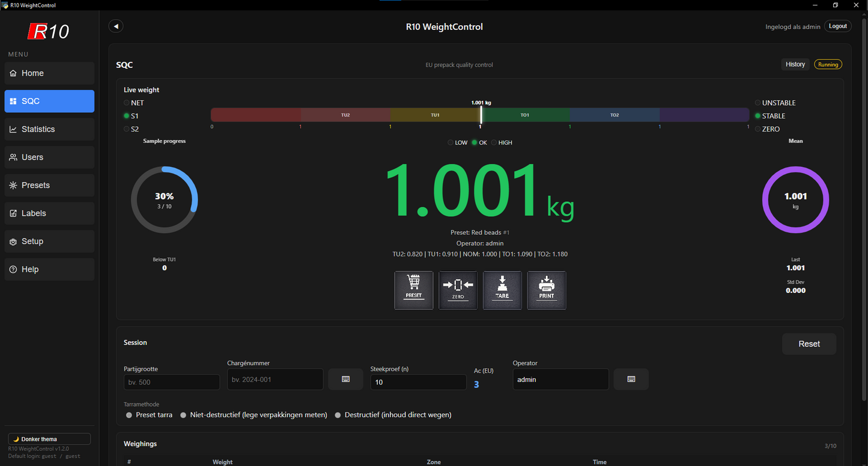The height and width of the screenshot is (466, 868).
Task: Select Destructief tarra method option
Action: pyautogui.click(x=338, y=415)
